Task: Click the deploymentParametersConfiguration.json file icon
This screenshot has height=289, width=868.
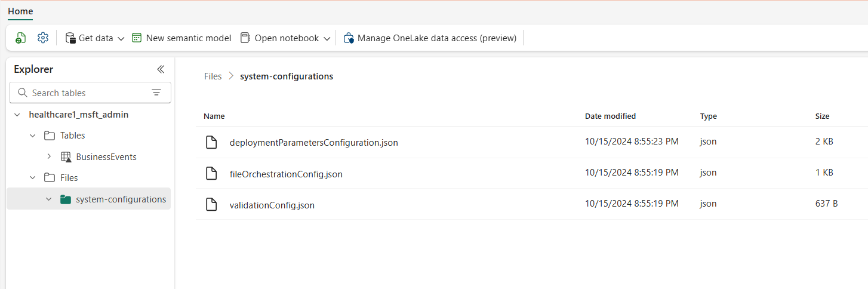Action: (211, 142)
